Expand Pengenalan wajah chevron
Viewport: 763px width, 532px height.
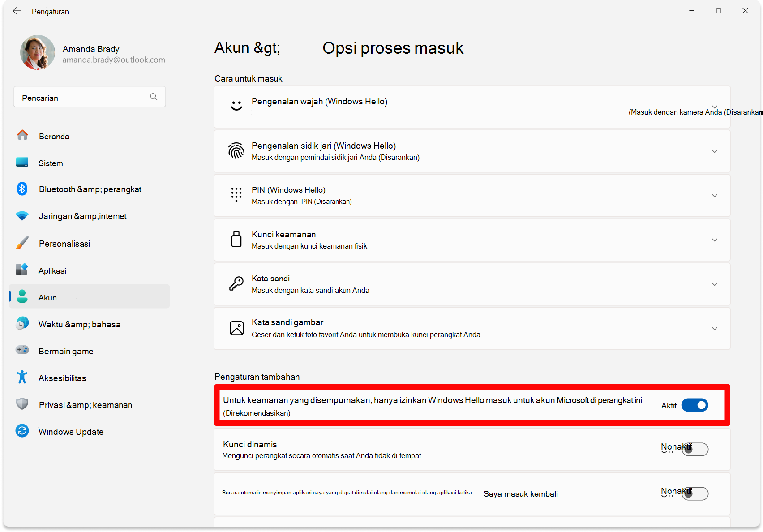tap(715, 107)
